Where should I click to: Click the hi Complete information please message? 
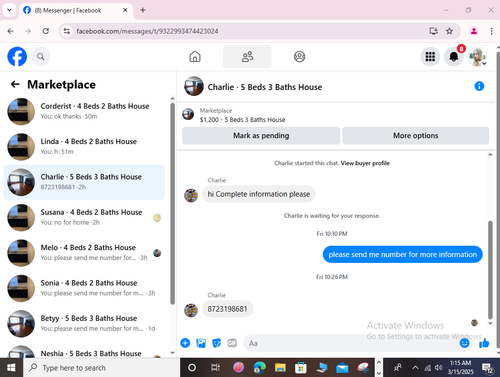point(259,194)
